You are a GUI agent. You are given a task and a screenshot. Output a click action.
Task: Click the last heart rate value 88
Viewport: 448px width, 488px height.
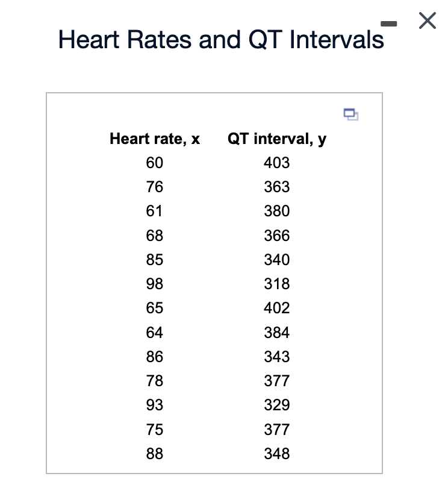[154, 454]
